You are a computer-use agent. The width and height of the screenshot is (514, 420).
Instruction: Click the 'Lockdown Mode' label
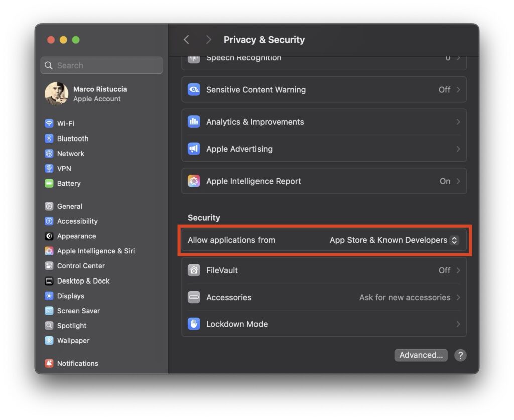pyautogui.click(x=237, y=324)
